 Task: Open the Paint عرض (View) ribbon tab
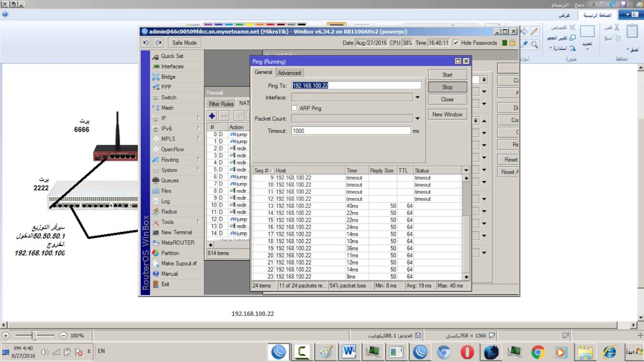pyautogui.click(x=565, y=15)
